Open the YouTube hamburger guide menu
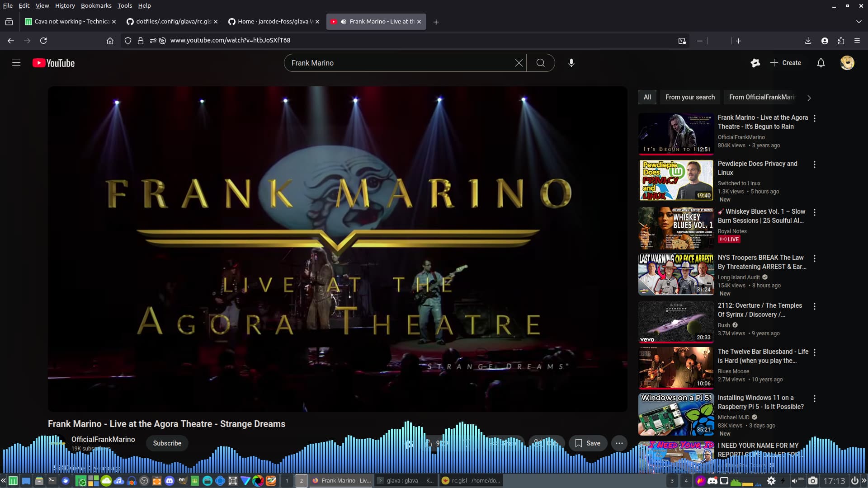The width and height of the screenshot is (868, 488). tap(16, 63)
